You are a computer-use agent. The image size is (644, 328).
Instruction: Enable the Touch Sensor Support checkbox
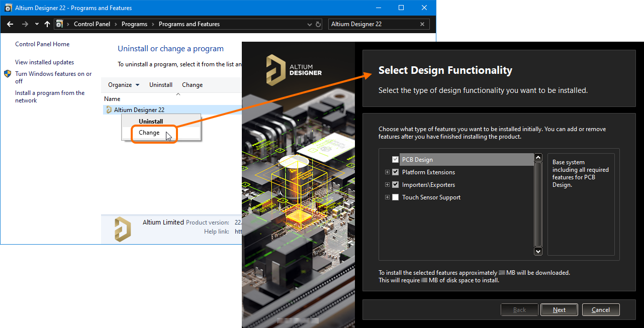click(395, 197)
